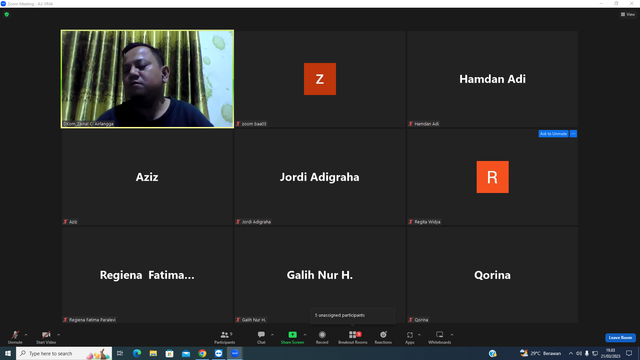Open Microsoft Edge from taskbar
This screenshot has height=360, width=640.
[137, 353]
